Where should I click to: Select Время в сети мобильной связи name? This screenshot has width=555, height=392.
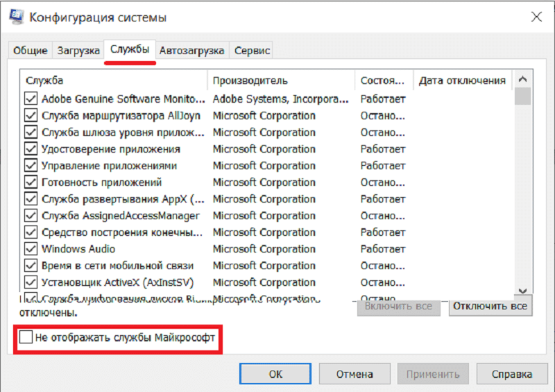click(117, 266)
